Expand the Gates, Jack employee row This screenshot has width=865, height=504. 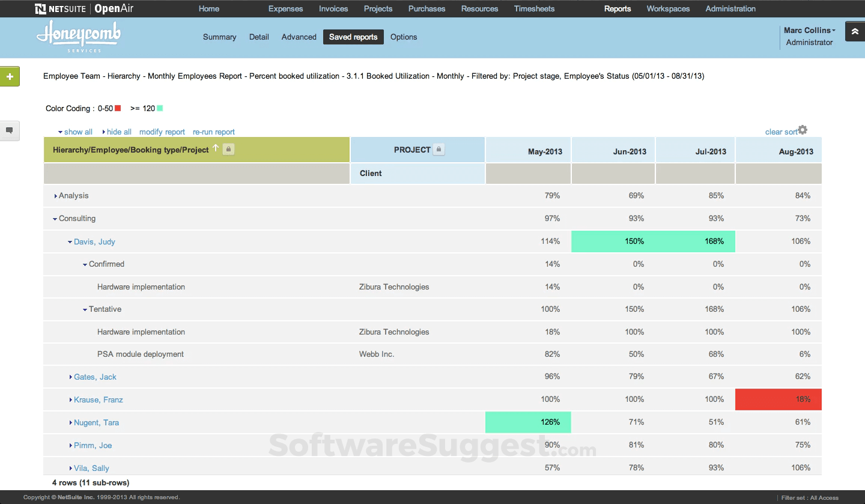[x=70, y=377]
